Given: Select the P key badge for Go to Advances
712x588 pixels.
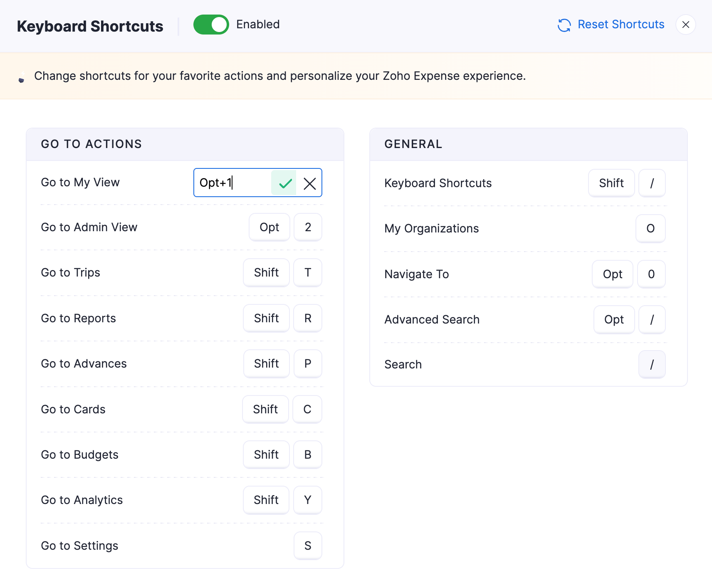Looking at the screenshot, I should (x=308, y=363).
